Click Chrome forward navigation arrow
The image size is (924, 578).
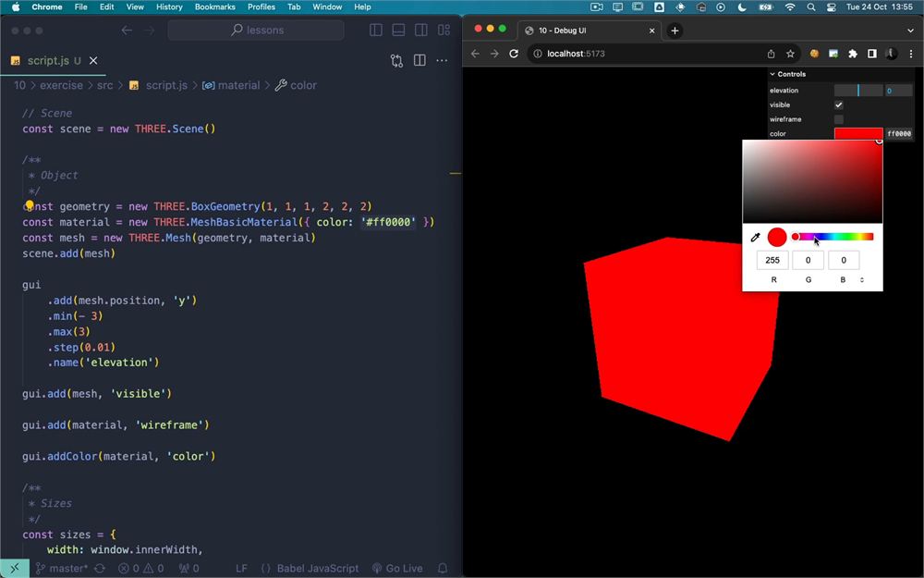coord(494,54)
